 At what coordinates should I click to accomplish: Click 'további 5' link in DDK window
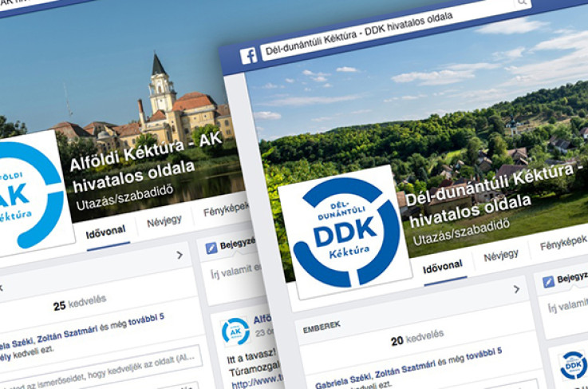[x=483, y=354]
